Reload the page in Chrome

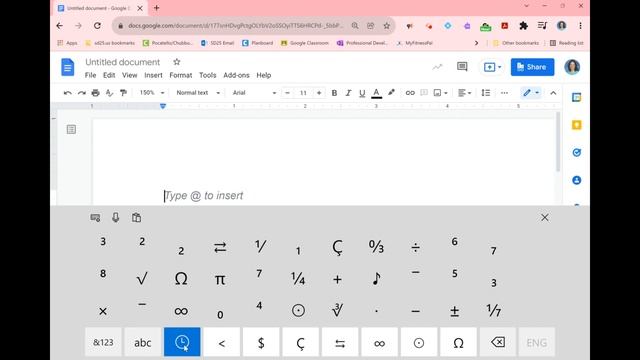pyautogui.click(x=97, y=26)
